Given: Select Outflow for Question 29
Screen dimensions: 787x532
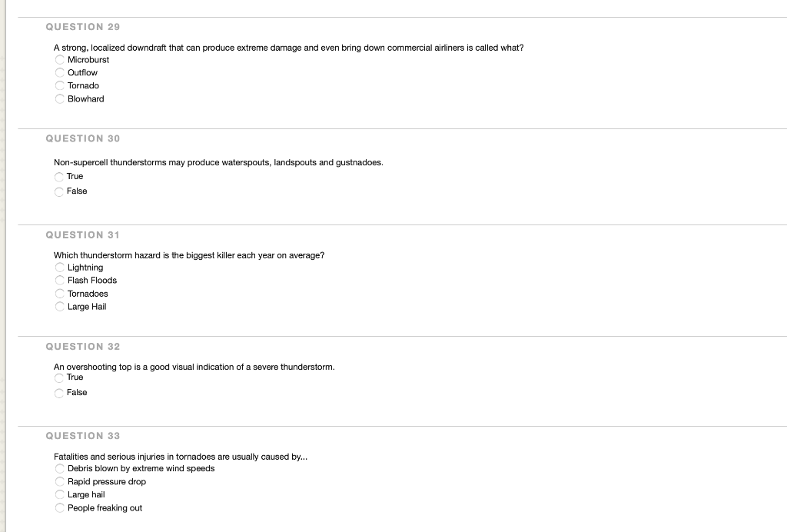Looking at the screenshot, I should pyautogui.click(x=60, y=72).
